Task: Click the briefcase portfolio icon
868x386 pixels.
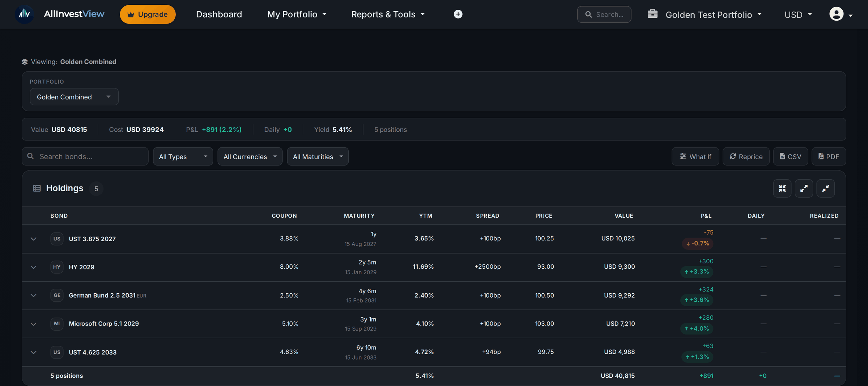Action: point(652,14)
